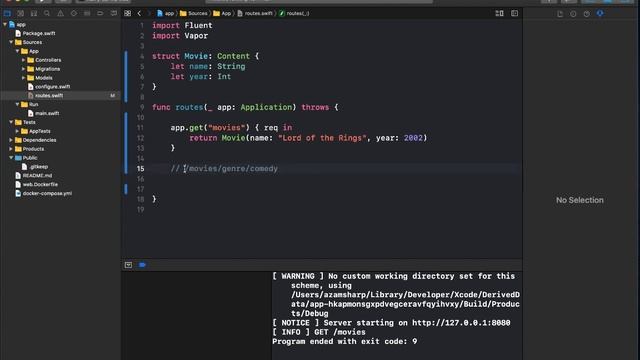This screenshot has width=640, height=360.
Task: Collapse the Public folder
Action: click(x=11, y=158)
